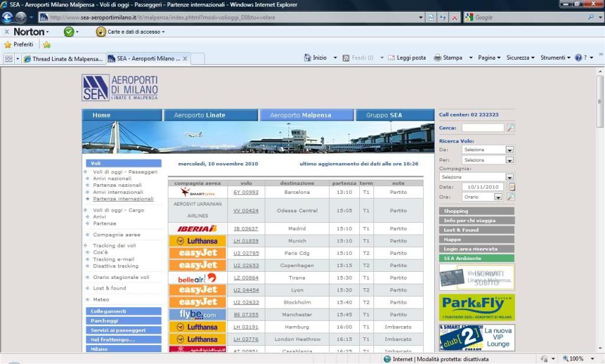605x364 pixels.
Task: Click the Shopping button in right panel
Action: click(477, 211)
